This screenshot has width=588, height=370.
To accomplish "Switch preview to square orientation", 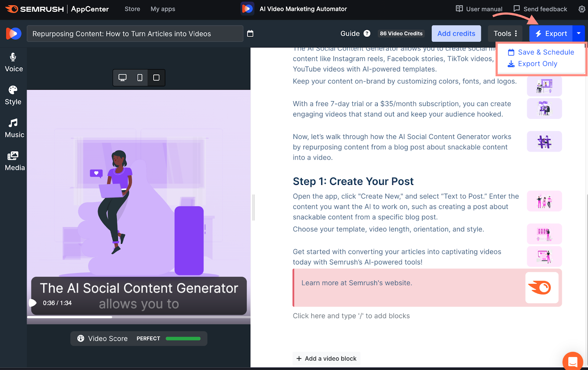I will tap(156, 78).
